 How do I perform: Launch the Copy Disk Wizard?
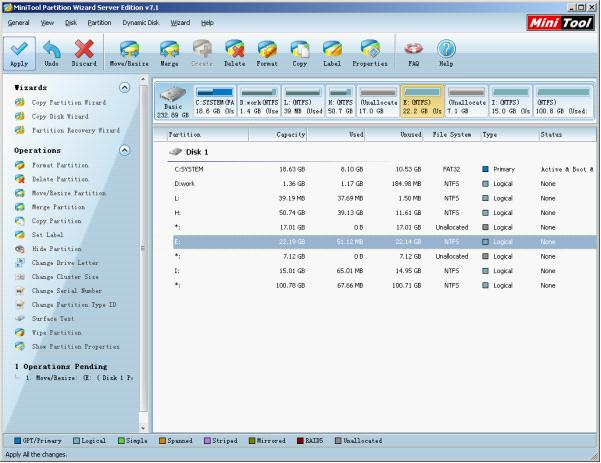tap(52, 116)
